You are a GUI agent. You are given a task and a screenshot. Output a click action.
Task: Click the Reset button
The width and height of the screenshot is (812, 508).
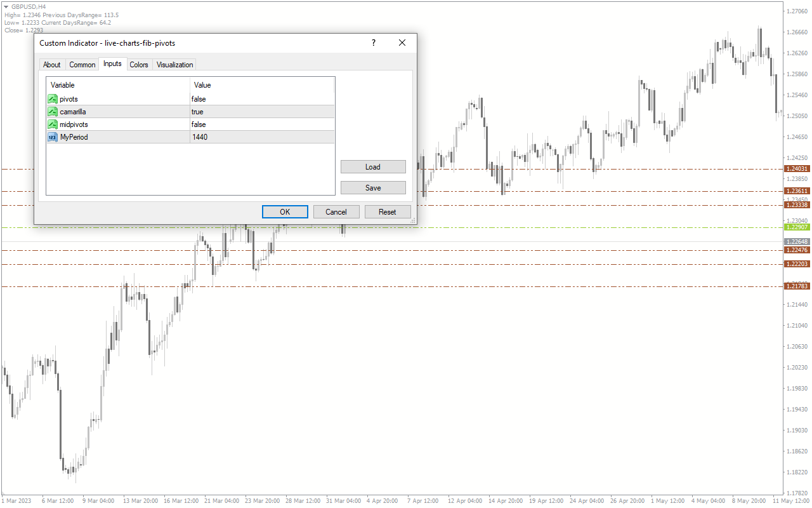tap(388, 212)
